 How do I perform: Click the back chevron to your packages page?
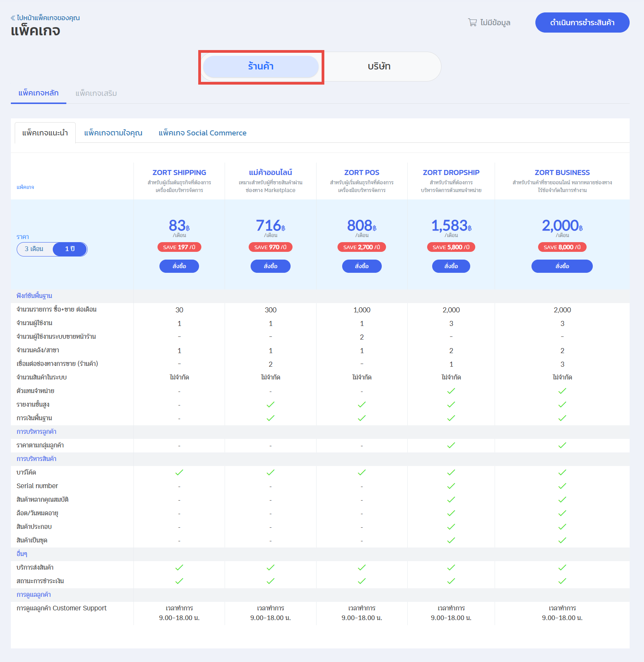(x=13, y=18)
